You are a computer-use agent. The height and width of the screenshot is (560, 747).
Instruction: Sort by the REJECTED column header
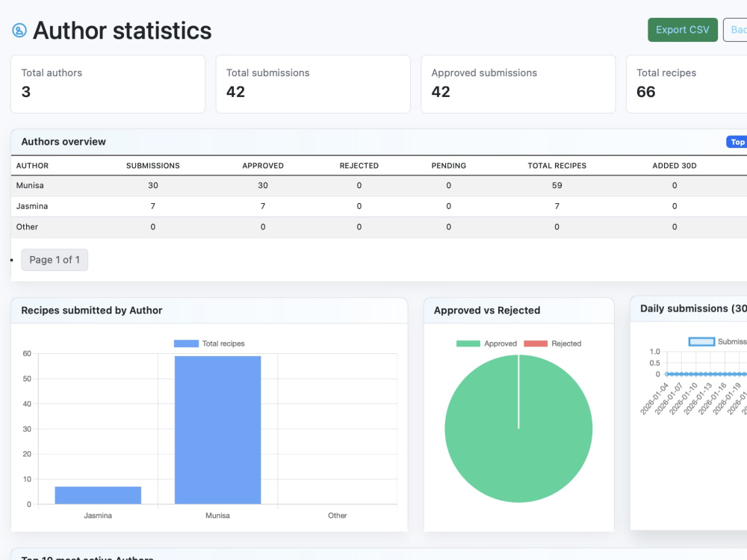click(x=359, y=166)
